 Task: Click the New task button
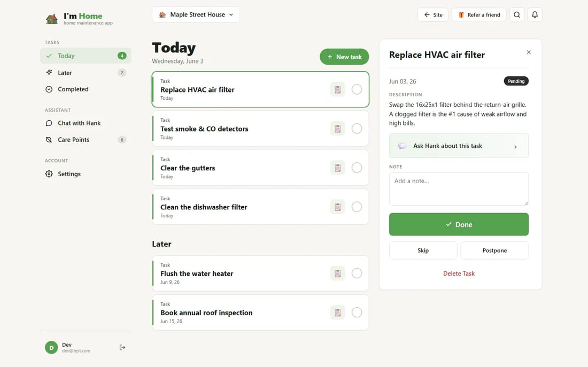coord(344,57)
